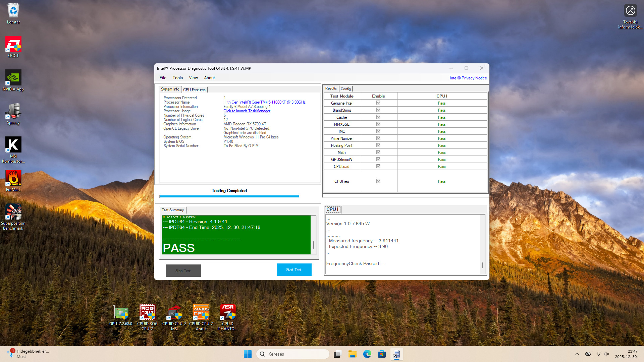Toggle the CPUFreq enable checkbox
The height and width of the screenshot is (362, 644).
pos(378,181)
